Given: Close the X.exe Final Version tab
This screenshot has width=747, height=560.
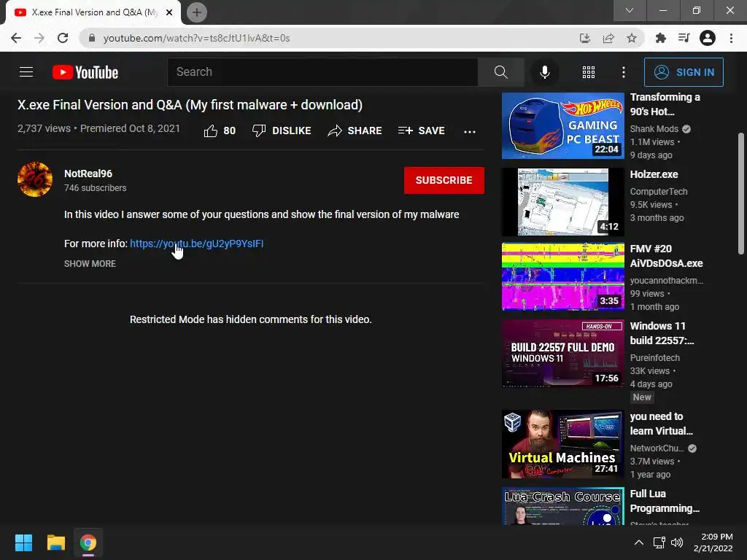Looking at the screenshot, I should [x=169, y=12].
